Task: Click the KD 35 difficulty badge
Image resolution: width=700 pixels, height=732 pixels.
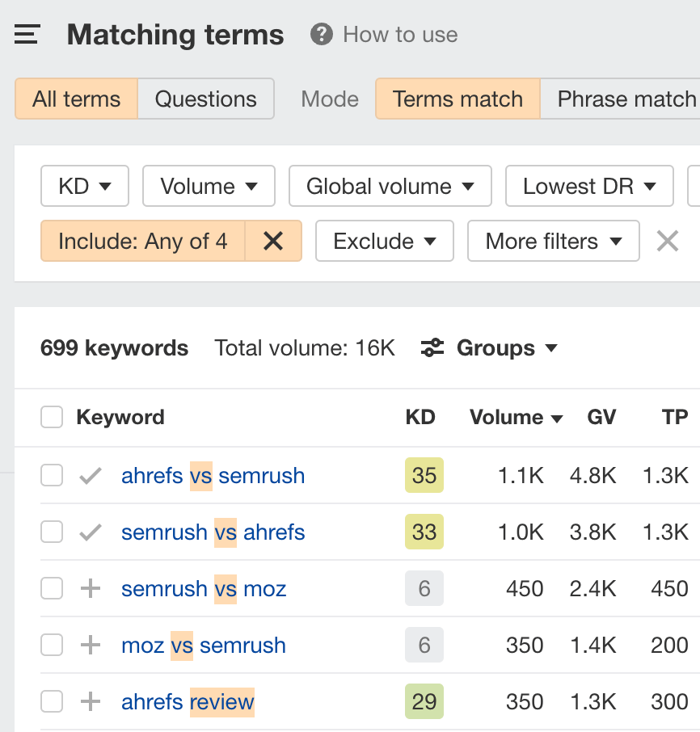Action: (424, 475)
